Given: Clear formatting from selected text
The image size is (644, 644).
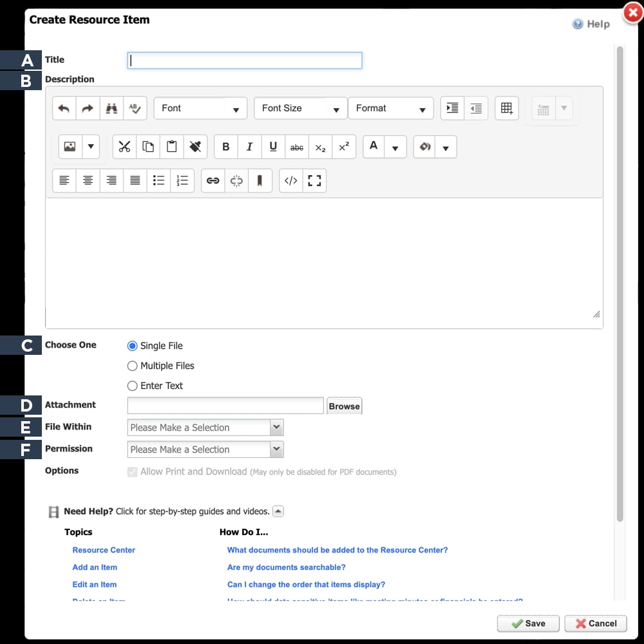Looking at the screenshot, I should 195,147.
